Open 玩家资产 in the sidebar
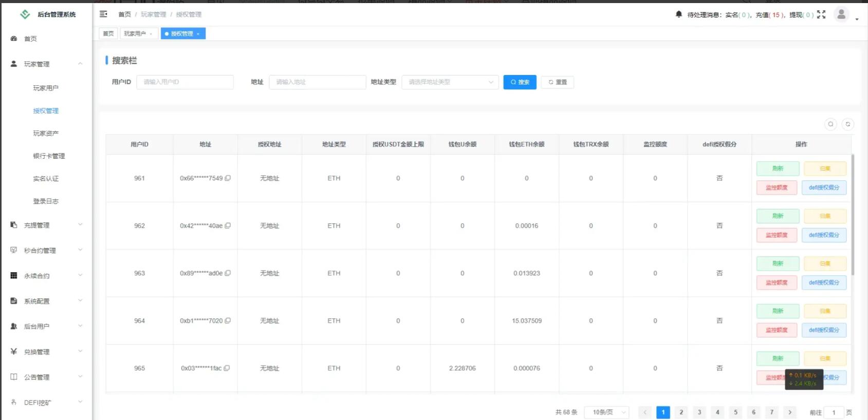 click(46, 133)
